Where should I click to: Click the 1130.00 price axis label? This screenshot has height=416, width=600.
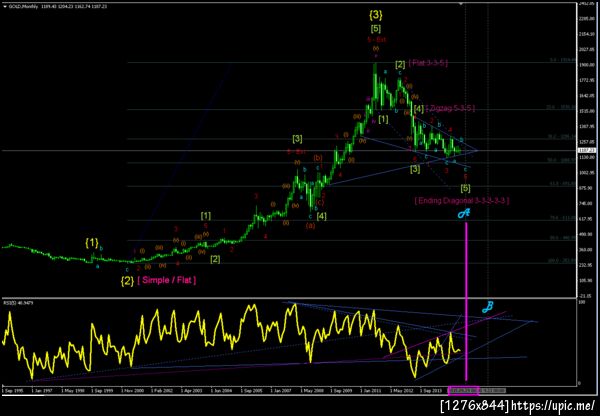[x=585, y=157]
